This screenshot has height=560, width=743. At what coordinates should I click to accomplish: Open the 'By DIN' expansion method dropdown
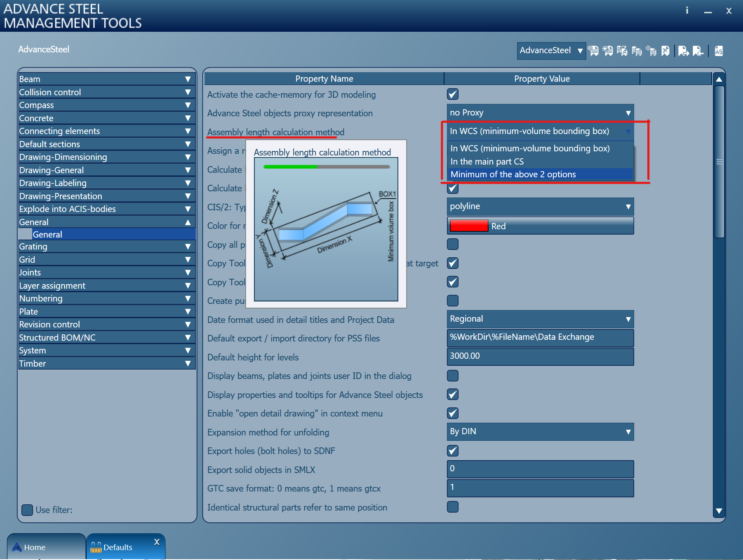540,431
